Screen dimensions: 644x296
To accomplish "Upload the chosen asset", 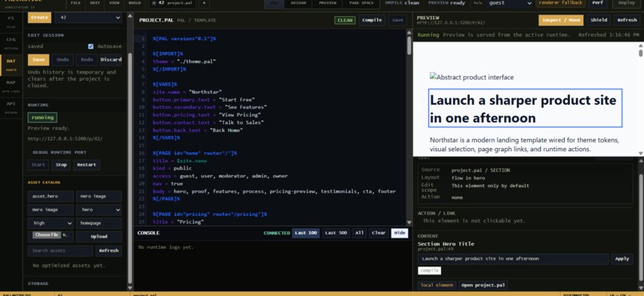I will coord(99,236).
